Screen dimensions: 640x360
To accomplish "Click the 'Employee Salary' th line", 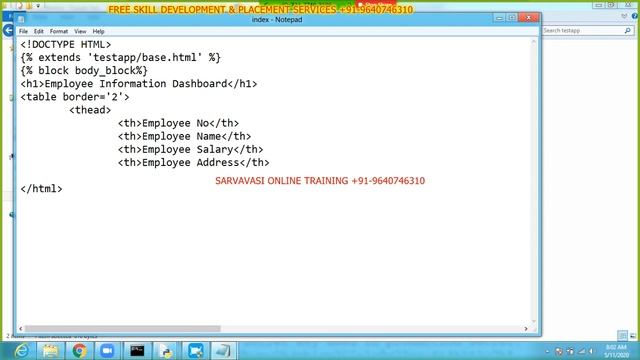I will click(x=191, y=149).
